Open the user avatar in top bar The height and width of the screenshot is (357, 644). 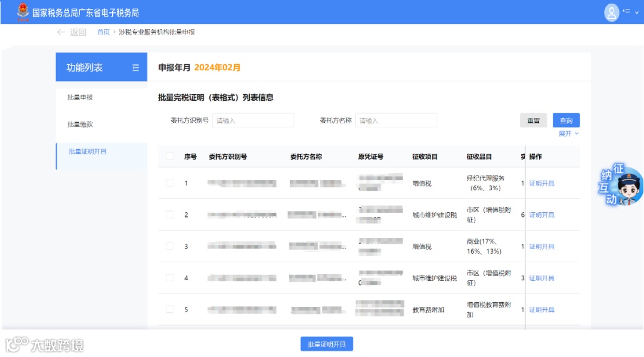(612, 12)
